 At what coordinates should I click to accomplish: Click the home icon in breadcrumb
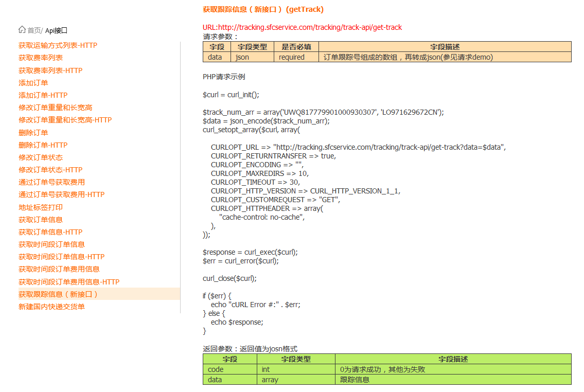click(x=22, y=30)
